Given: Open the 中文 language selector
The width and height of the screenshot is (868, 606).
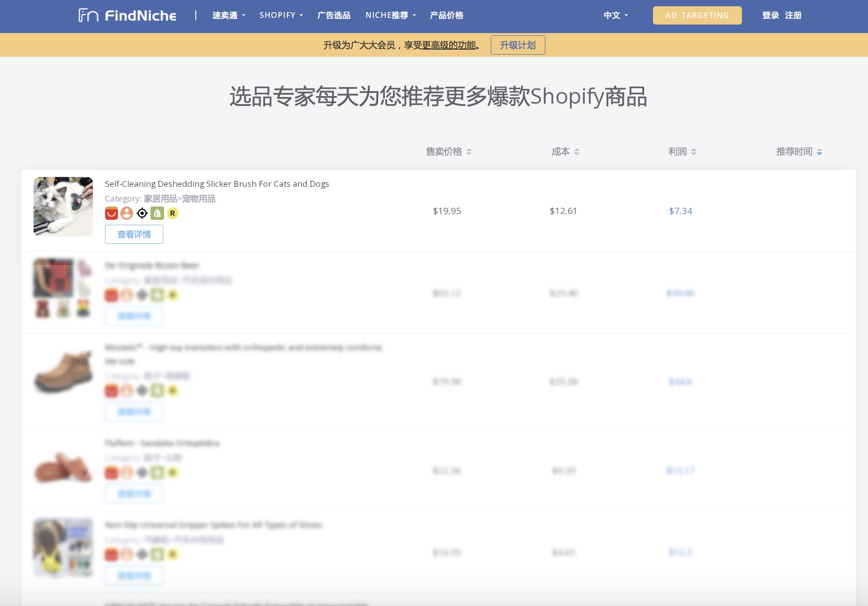Looking at the screenshot, I should 615,16.
